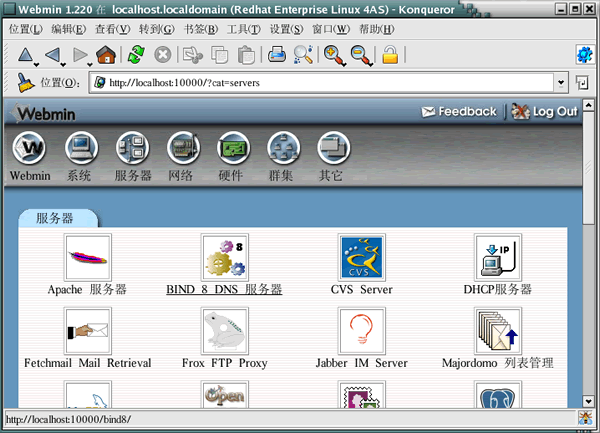The image size is (600, 433).
Task: Select the 服务器 tab above the module list
Action: click(58, 218)
